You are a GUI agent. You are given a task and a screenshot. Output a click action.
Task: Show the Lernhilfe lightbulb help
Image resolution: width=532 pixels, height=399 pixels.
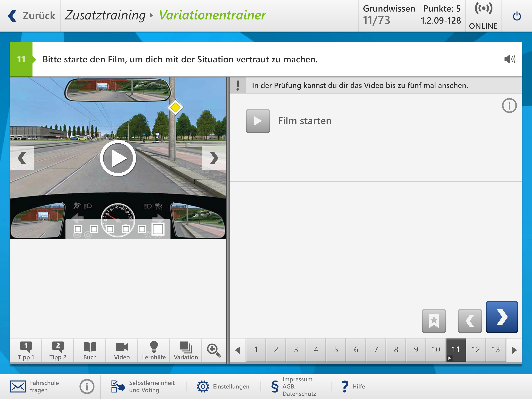click(x=154, y=350)
